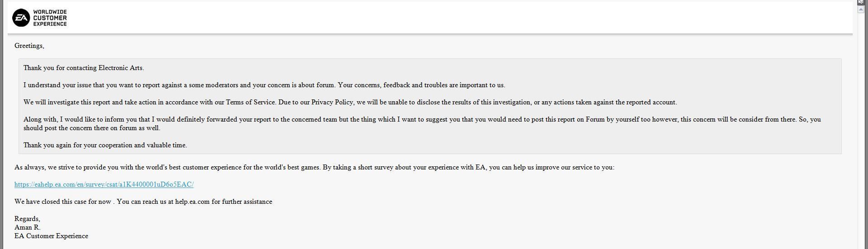Click 'We have closed this case' text

(63, 202)
